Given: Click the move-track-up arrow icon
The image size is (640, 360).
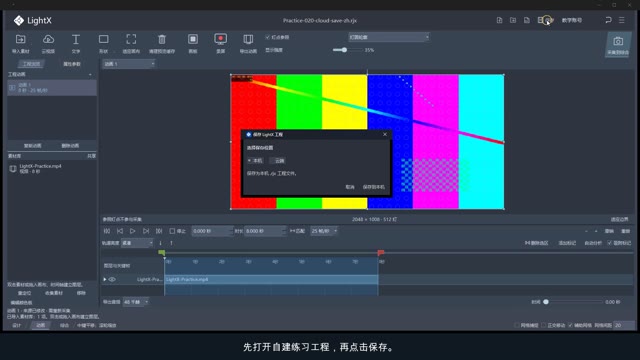Looking at the screenshot, I should click(171, 243).
